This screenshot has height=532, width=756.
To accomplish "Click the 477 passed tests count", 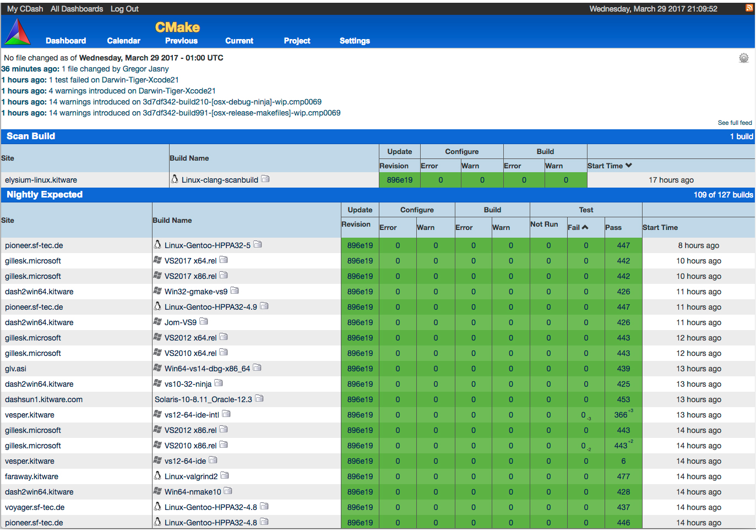I will tap(623, 476).
